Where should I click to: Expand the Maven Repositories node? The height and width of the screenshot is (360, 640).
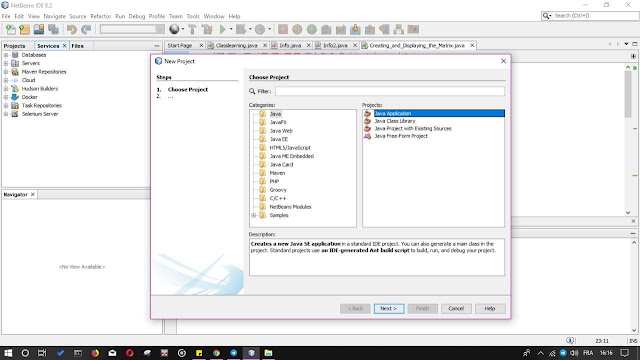[x=6, y=72]
